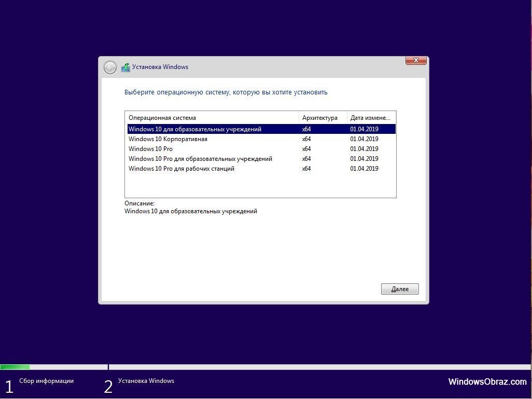Click x64 cell in Windows 10 Pro row
The width and height of the screenshot is (532, 399).
306,149
